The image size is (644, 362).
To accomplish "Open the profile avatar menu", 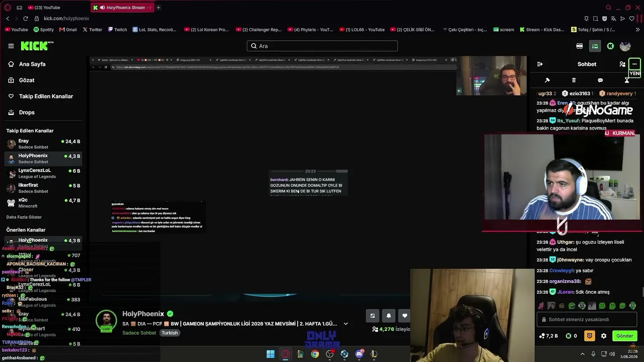I will [x=625, y=46].
